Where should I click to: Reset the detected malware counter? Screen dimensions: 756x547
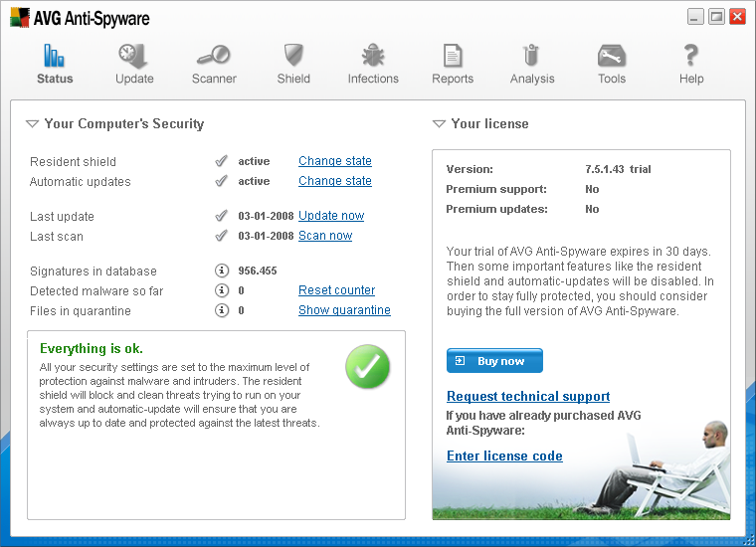click(336, 290)
